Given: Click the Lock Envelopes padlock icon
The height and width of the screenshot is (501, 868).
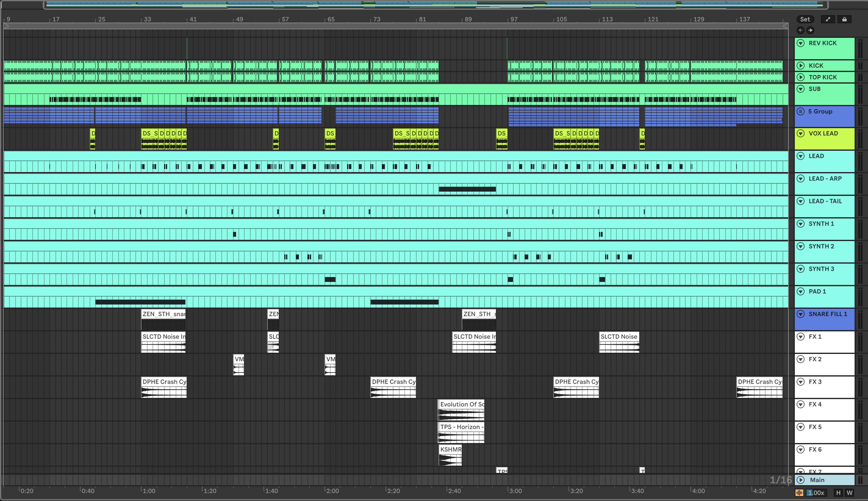Looking at the screenshot, I should tap(844, 19).
